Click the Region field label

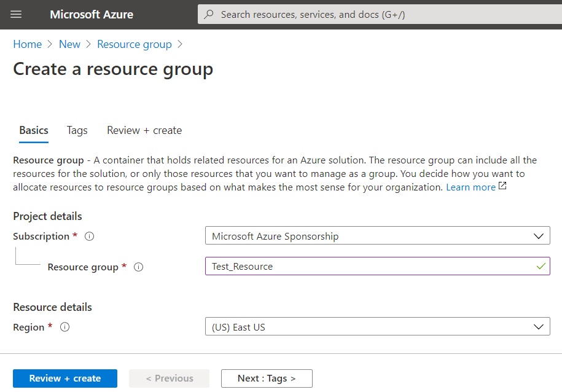click(x=29, y=327)
